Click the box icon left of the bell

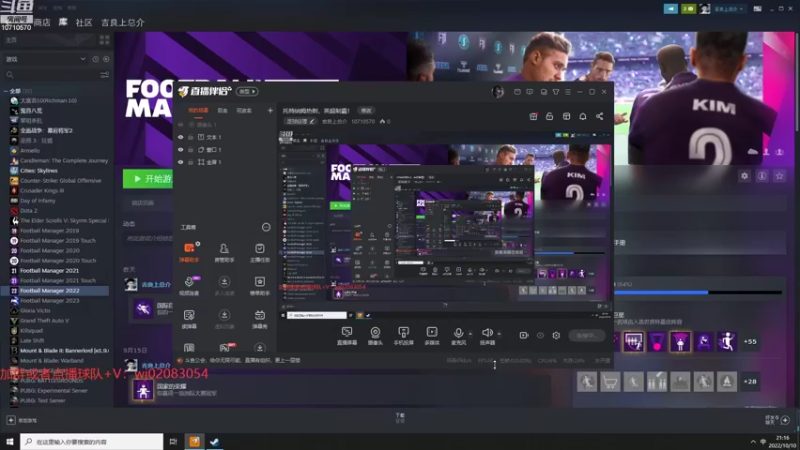click(x=566, y=116)
